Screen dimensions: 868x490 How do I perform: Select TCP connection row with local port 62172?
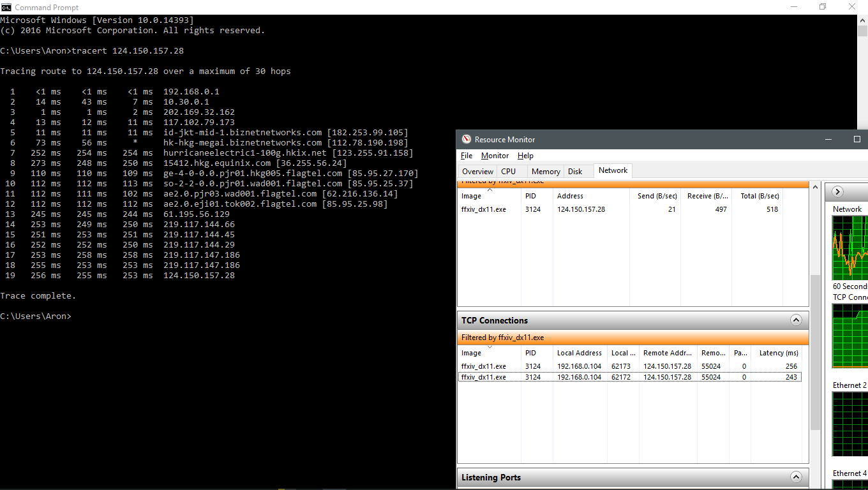click(630, 377)
